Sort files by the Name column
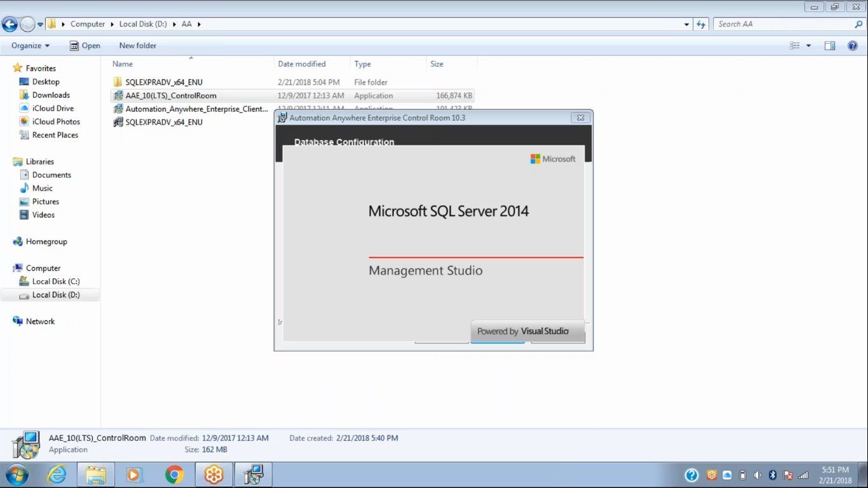Viewport: 868px width, 488px height. click(191, 64)
